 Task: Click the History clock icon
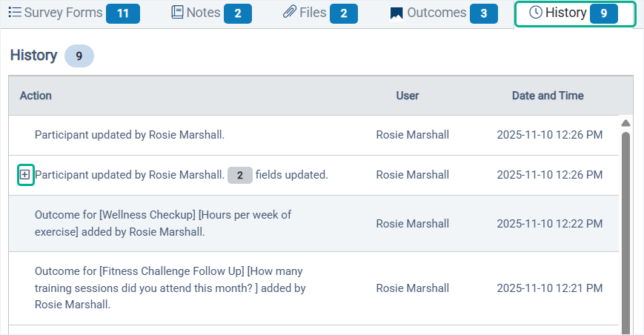(x=535, y=13)
